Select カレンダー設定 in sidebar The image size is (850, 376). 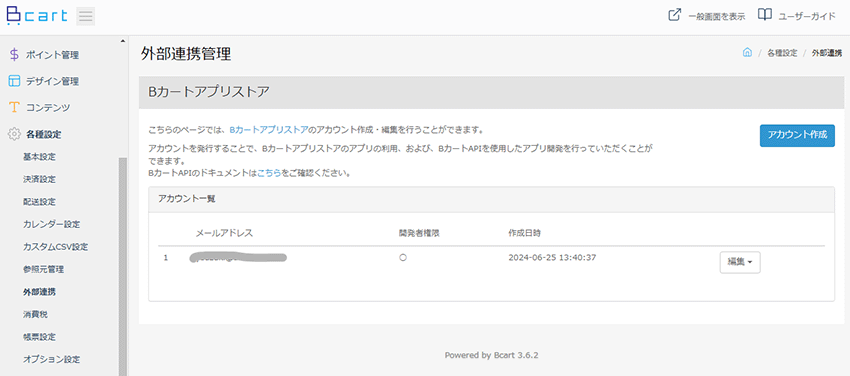[x=51, y=224]
